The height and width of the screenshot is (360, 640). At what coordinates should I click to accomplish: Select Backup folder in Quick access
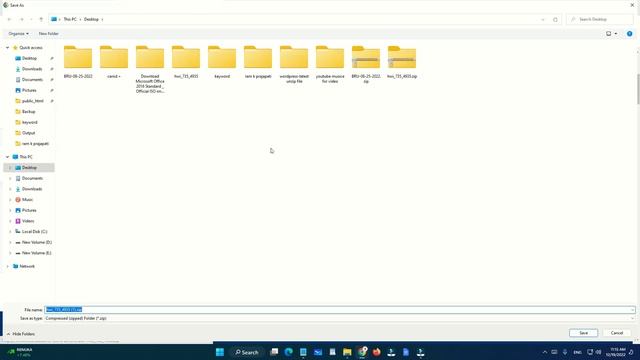[x=28, y=111]
